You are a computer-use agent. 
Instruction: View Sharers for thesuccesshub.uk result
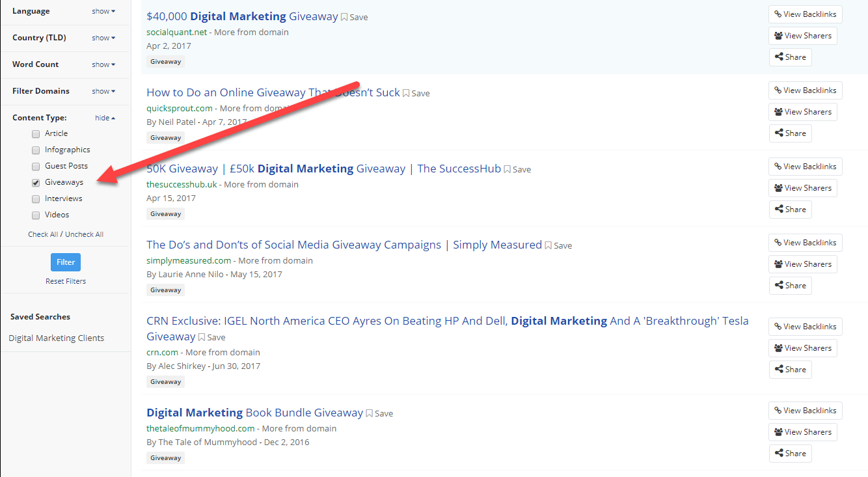pos(803,188)
